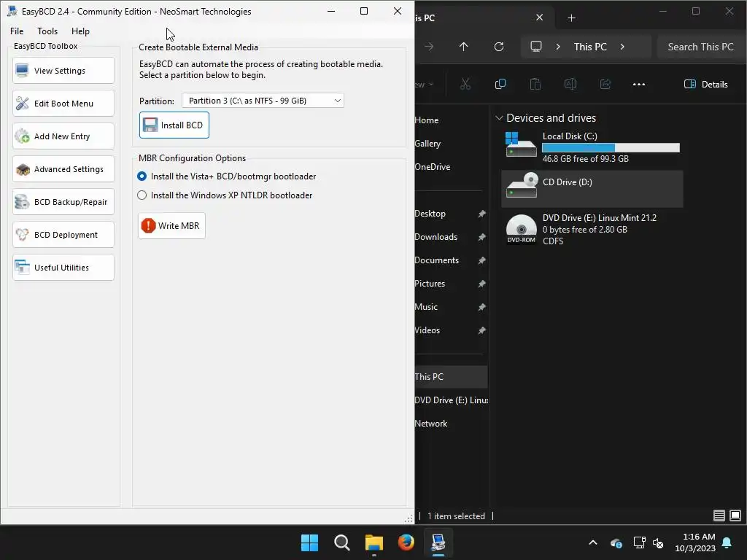Open the Windows Start menu
747x560 pixels.
[x=309, y=542]
